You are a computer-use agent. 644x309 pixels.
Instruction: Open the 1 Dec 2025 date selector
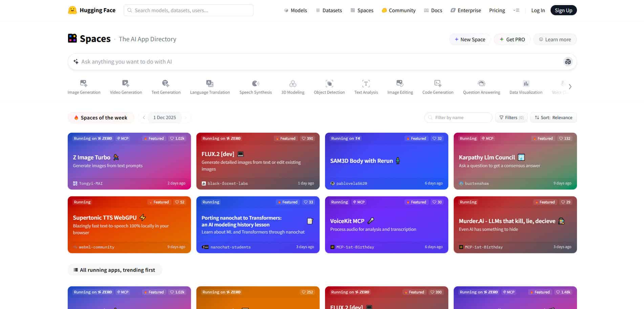pyautogui.click(x=165, y=117)
